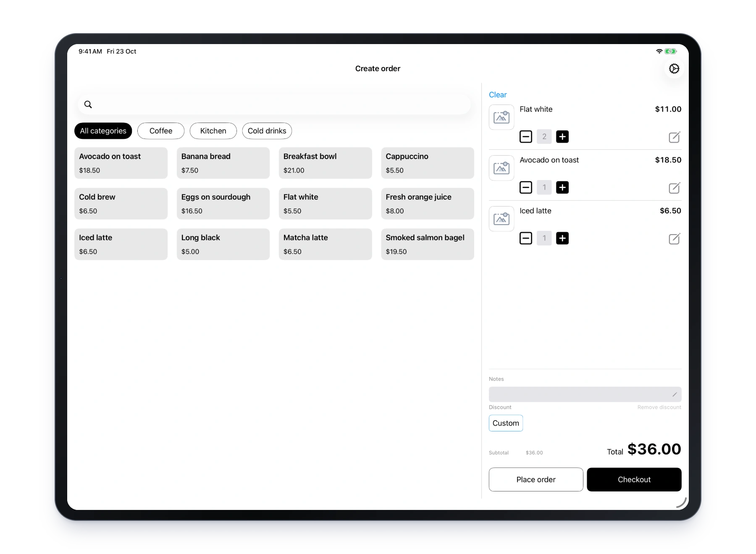This screenshot has width=756, height=554.
Task: Open Iced latte cart image placeholder
Action: tap(501, 219)
